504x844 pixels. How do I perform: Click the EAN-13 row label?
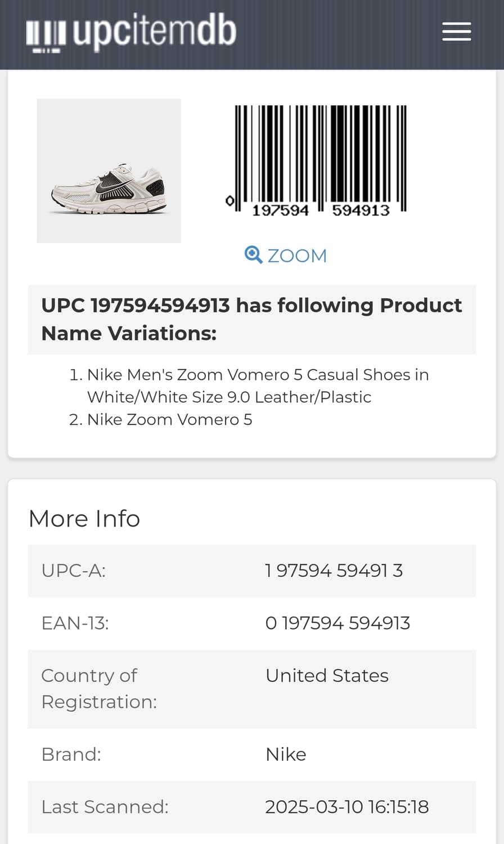tap(75, 623)
